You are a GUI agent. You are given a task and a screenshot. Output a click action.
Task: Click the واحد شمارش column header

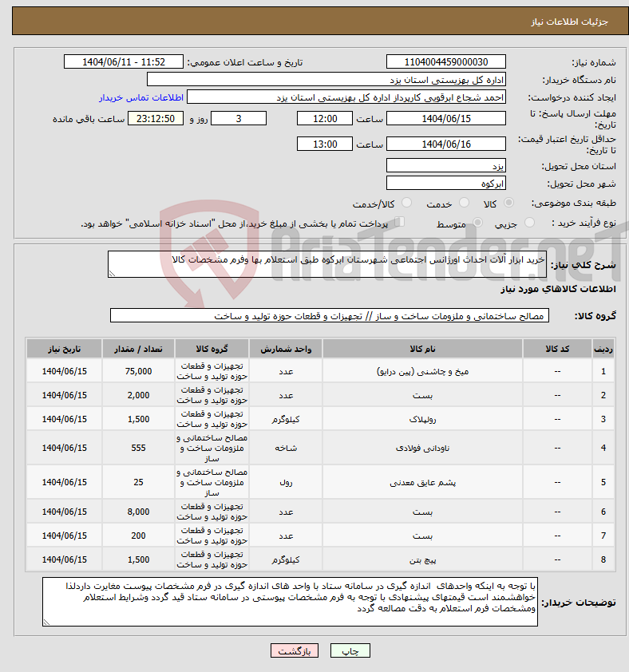(x=286, y=349)
